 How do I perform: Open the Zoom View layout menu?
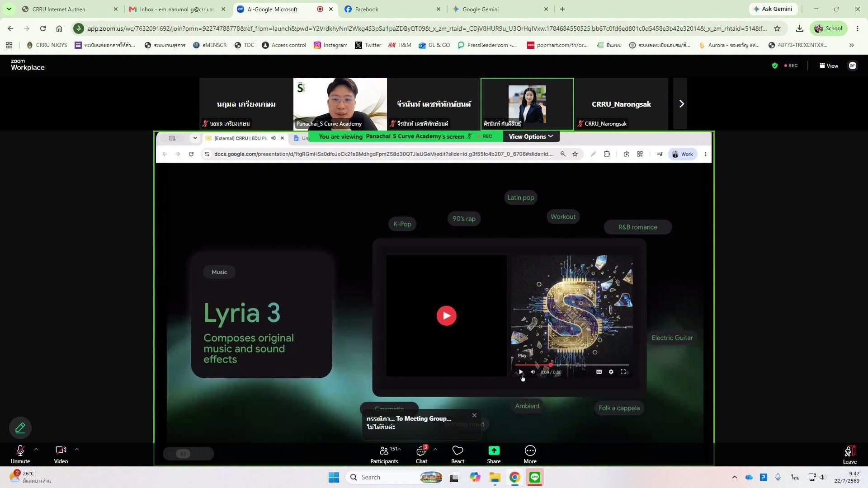pos(829,66)
